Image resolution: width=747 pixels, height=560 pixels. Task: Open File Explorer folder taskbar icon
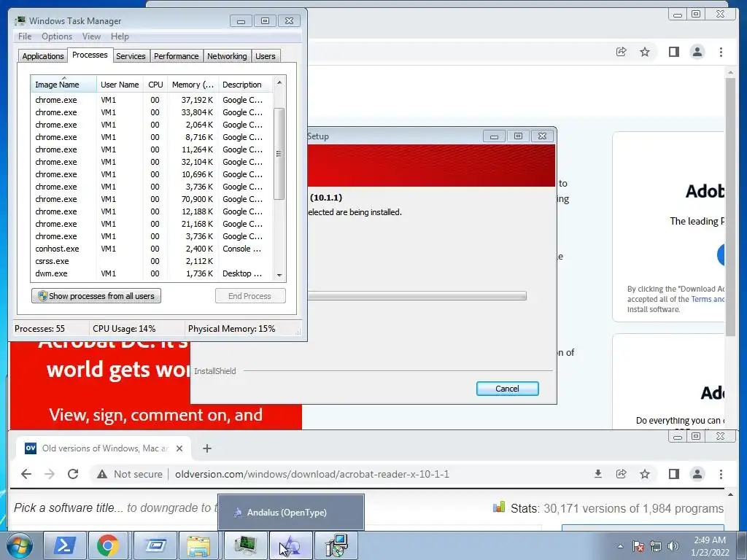pos(198,545)
